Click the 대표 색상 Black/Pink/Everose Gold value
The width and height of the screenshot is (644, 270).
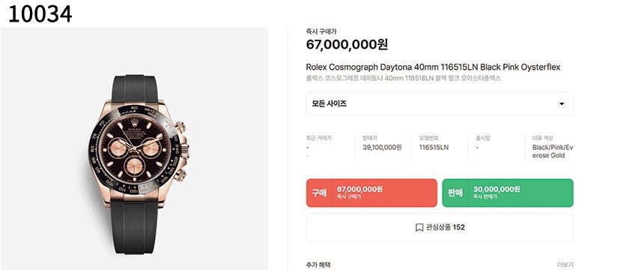[x=553, y=151]
